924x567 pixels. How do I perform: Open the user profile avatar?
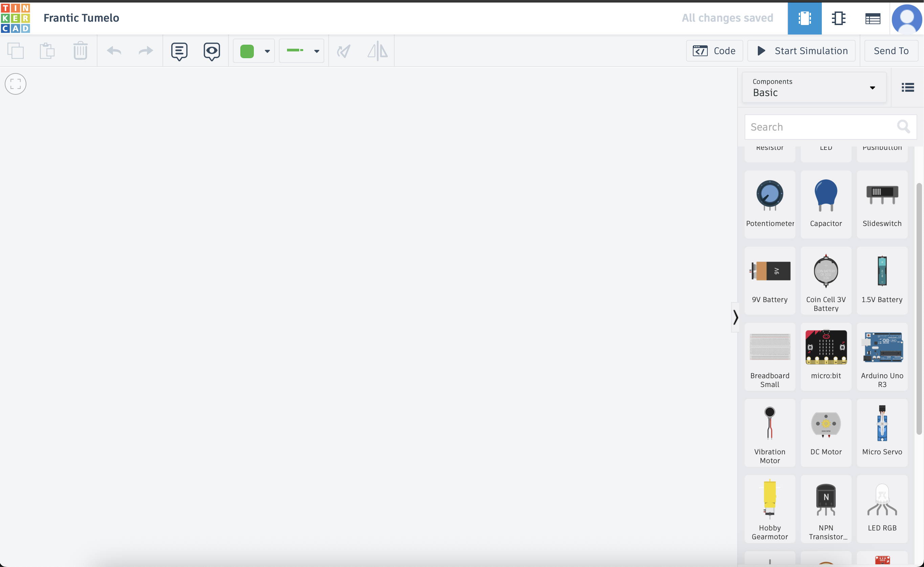tap(906, 18)
